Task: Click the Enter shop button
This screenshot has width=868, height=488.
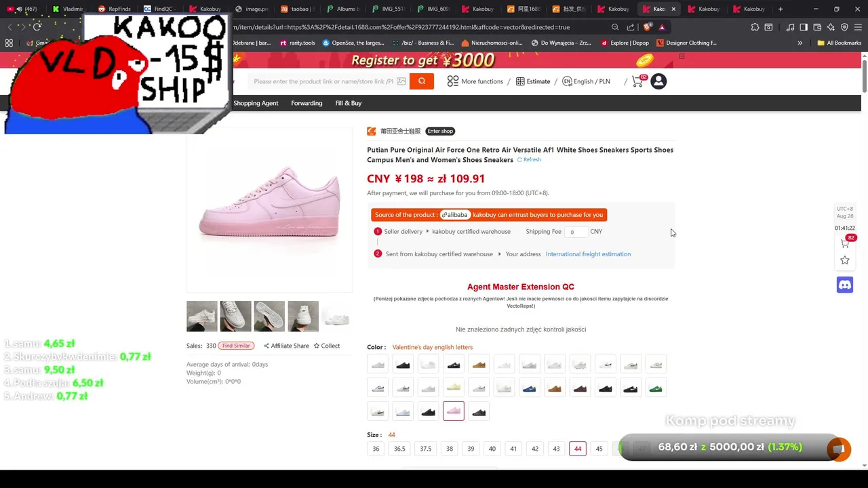Action: point(440,131)
